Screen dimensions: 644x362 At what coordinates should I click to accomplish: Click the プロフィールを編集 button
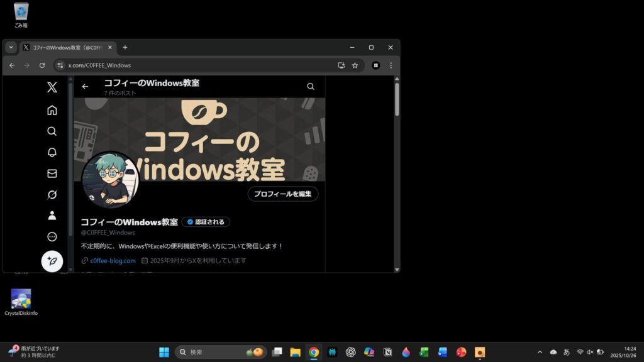[x=283, y=194]
